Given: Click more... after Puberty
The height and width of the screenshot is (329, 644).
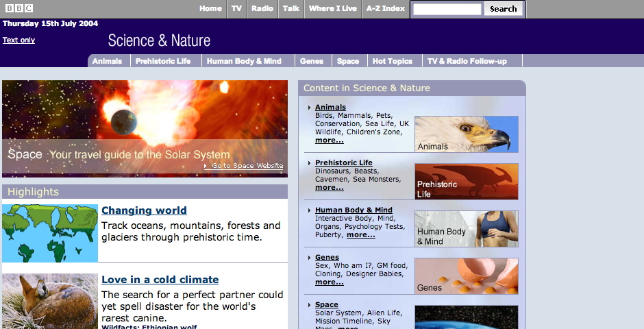Looking at the screenshot, I should 360,235.
